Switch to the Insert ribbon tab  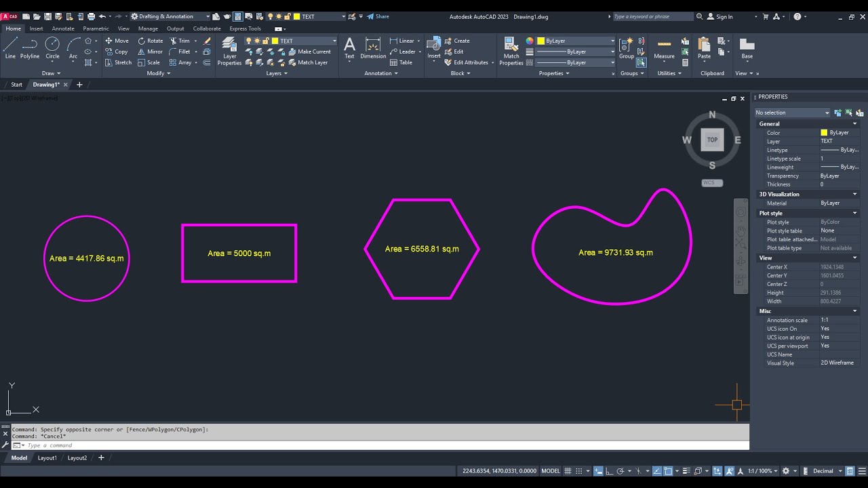click(36, 28)
